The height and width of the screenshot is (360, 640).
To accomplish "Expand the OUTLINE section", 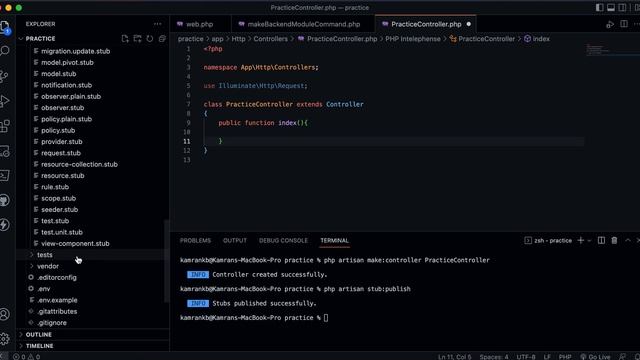I will 39,334.
